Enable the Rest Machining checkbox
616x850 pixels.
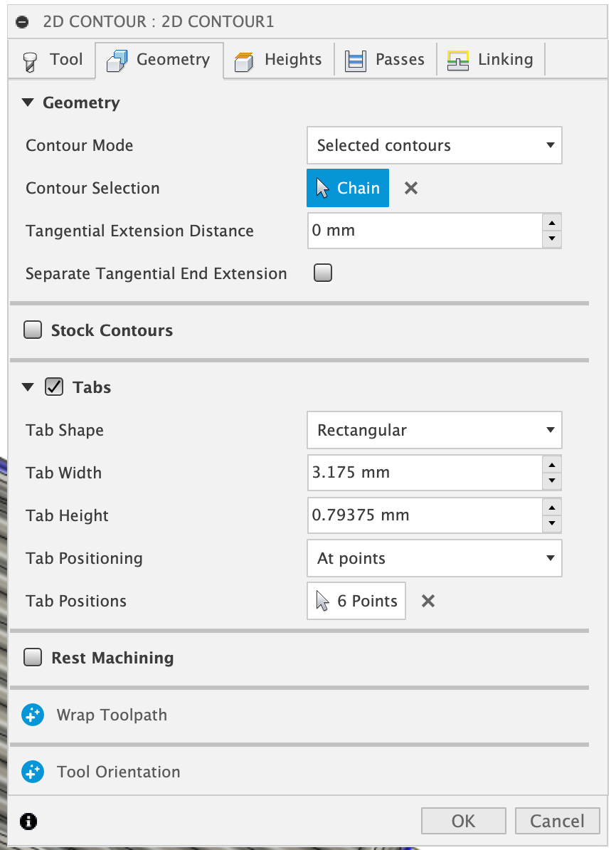(x=33, y=658)
